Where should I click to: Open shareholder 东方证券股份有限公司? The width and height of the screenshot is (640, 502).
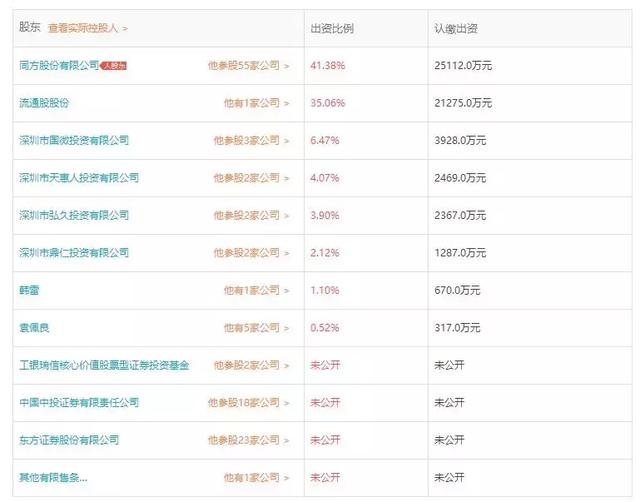[69, 440]
